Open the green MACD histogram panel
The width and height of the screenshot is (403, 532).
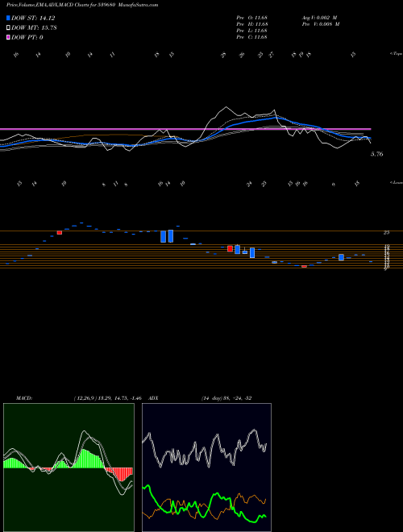pyautogui.click(x=69, y=468)
